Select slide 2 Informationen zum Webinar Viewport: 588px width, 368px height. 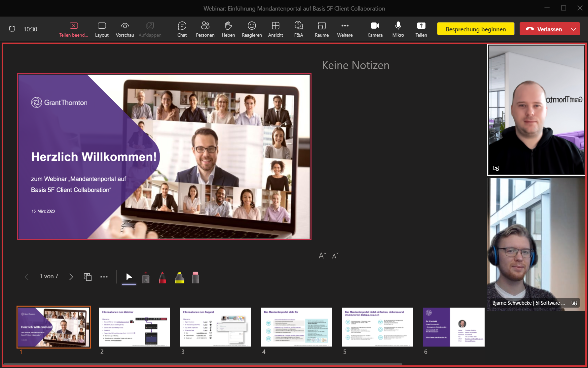[134, 327]
